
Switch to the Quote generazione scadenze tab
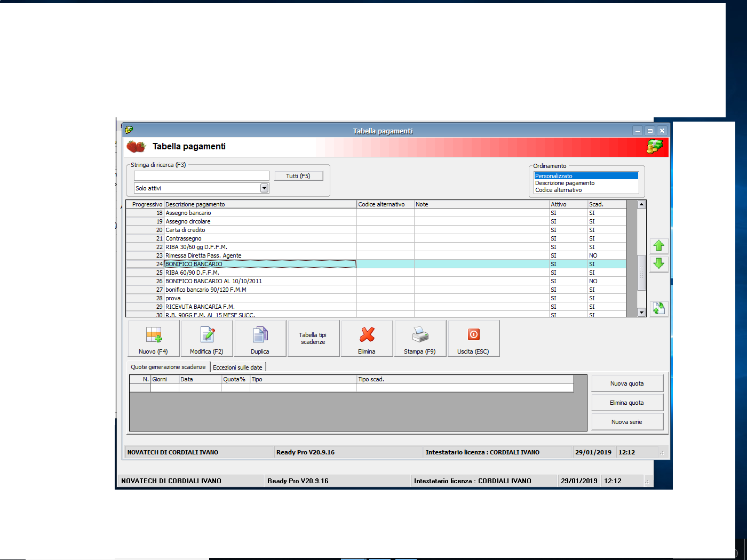[x=169, y=367]
